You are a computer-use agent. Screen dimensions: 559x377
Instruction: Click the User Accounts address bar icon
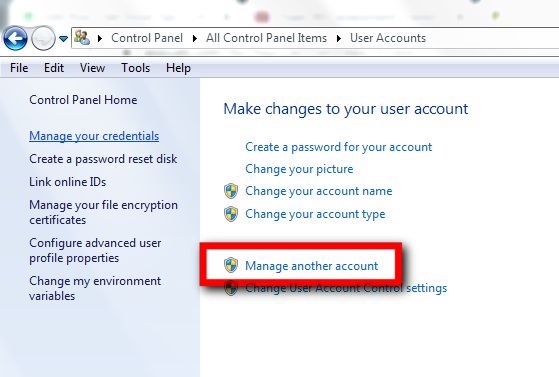[82, 38]
